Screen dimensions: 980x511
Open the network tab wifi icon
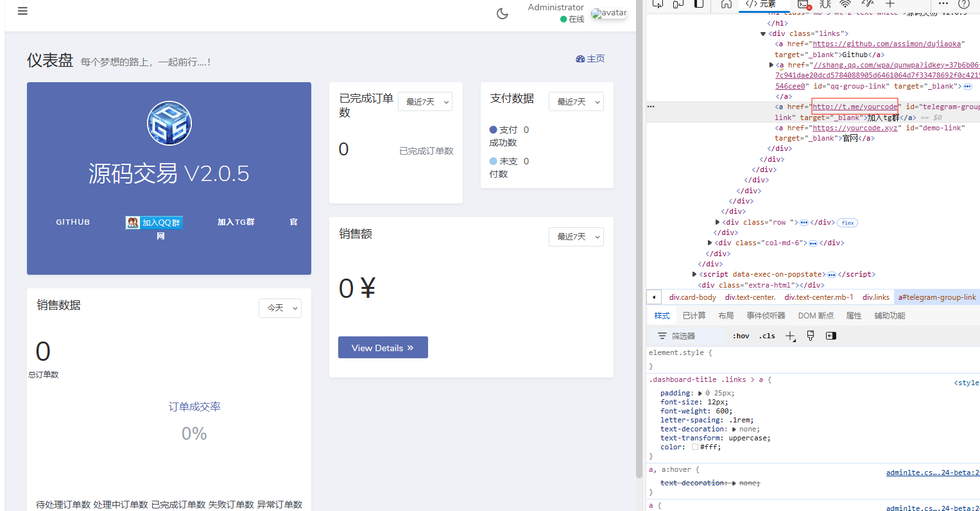845,4
